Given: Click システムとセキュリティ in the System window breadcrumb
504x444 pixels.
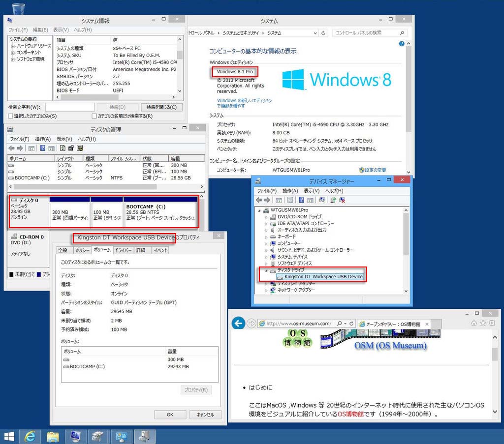Looking at the screenshot, I should click(241, 33).
